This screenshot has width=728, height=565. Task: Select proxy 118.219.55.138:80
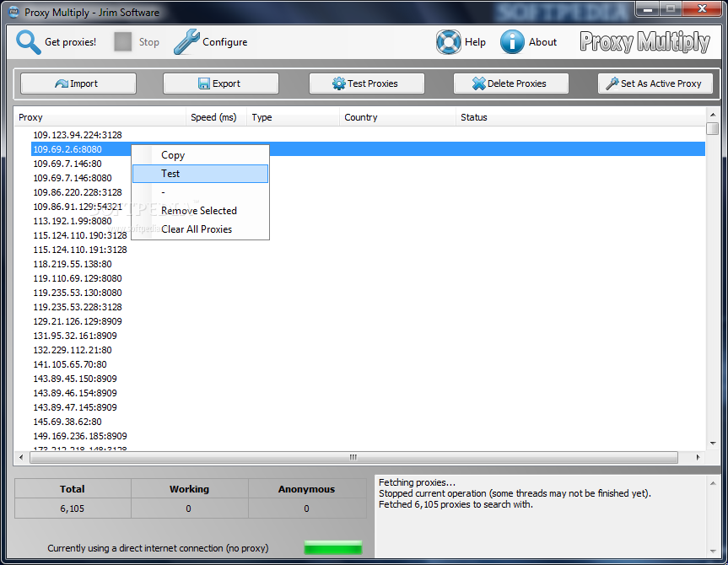(x=73, y=265)
